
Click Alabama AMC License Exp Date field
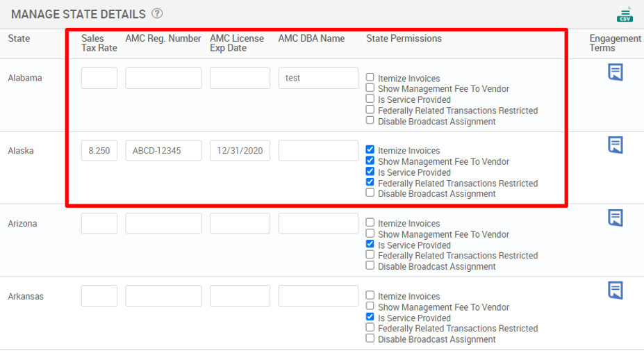[240, 78]
